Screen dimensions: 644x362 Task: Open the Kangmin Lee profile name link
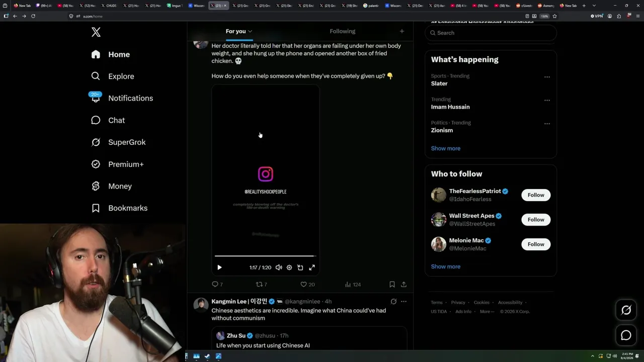click(x=239, y=302)
